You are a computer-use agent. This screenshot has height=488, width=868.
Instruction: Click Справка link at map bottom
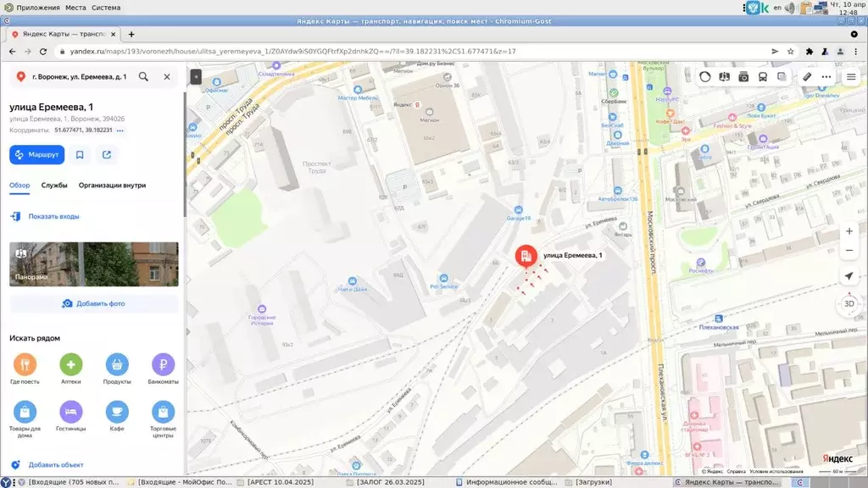coord(737,472)
